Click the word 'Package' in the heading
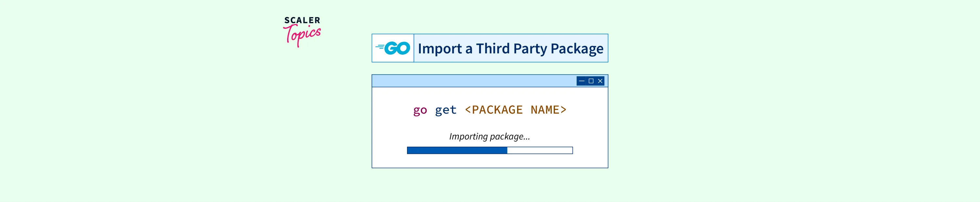 (x=577, y=49)
